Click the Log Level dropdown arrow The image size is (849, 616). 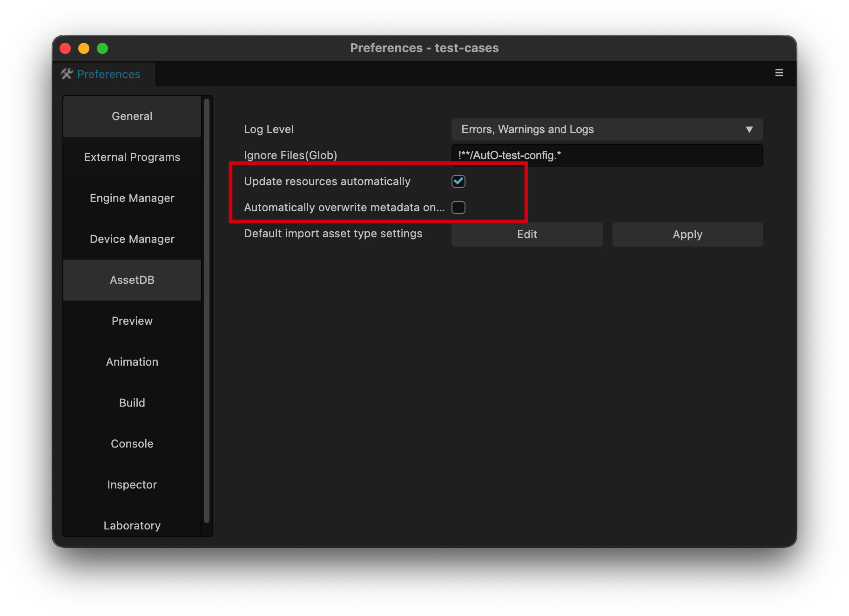point(749,129)
